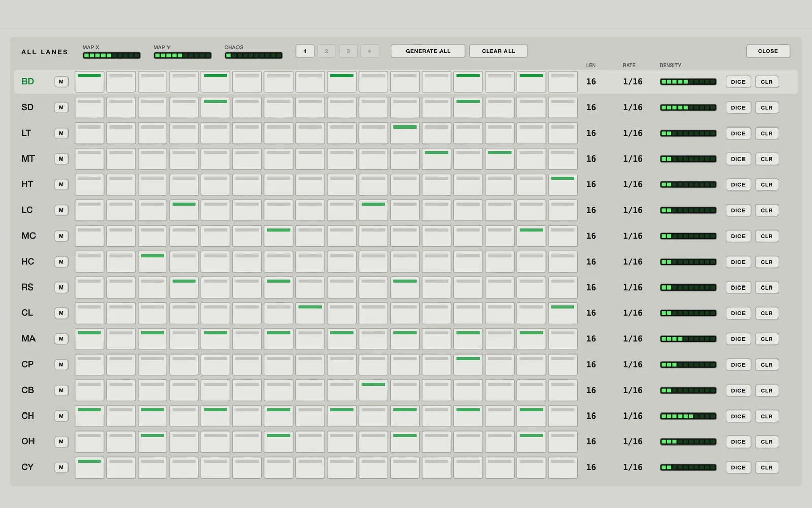Adjust the CH lane density meter
Screen dimensions: 812x508
pos(688,416)
